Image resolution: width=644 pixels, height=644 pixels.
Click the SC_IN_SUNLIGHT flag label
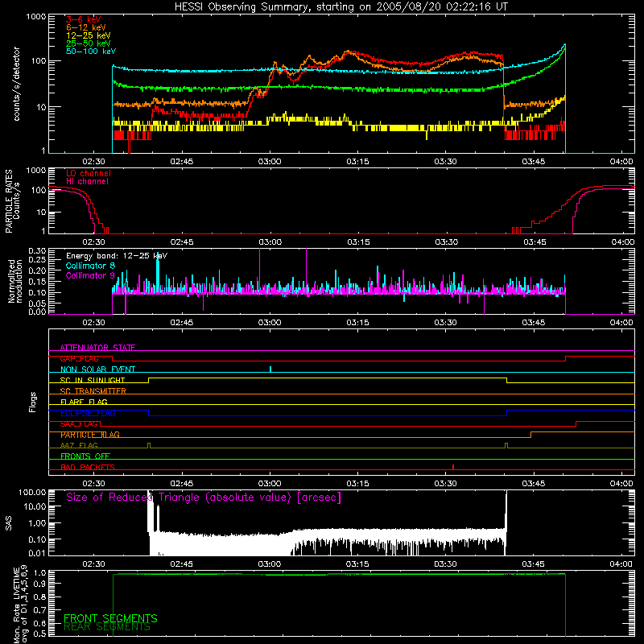pos(93,380)
